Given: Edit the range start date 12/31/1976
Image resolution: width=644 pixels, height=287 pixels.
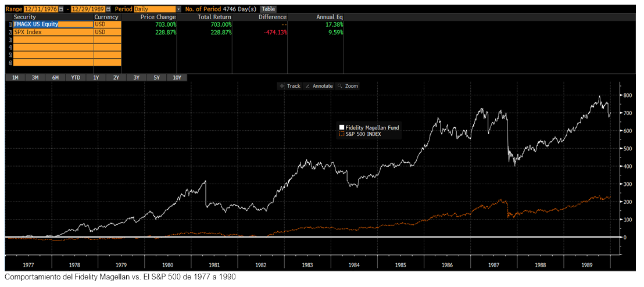Looking at the screenshot, I should point(41,9).
